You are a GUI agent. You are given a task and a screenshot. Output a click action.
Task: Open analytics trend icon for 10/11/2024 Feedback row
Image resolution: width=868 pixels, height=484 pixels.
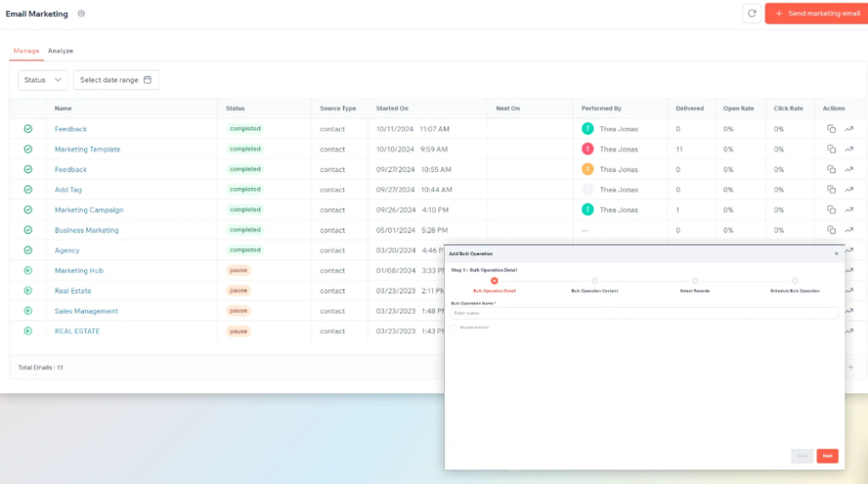[x=849, y=129]
